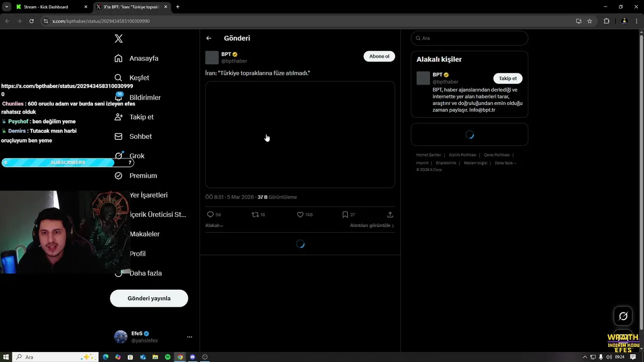Click the volume icon in system tray
The image size is (644, 362).
(x=609, y=357)
